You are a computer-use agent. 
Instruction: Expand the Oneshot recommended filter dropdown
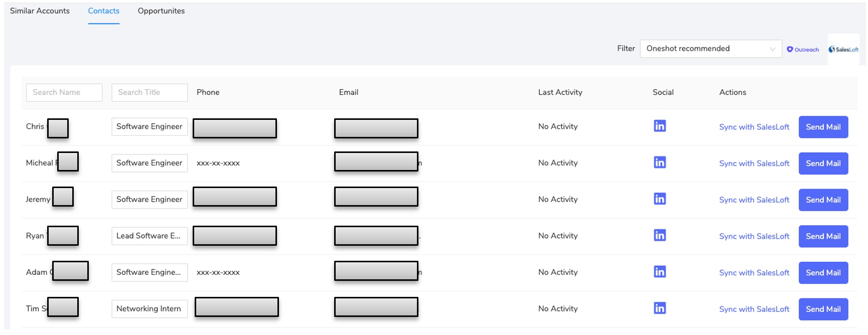(710, 49)
